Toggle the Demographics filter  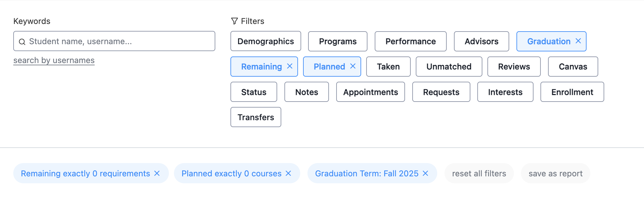[265, 41]
